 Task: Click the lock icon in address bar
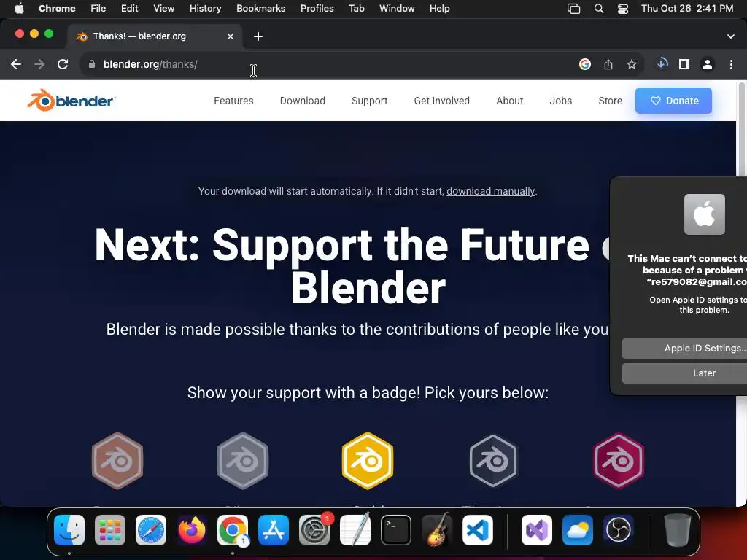coord(91,64)
